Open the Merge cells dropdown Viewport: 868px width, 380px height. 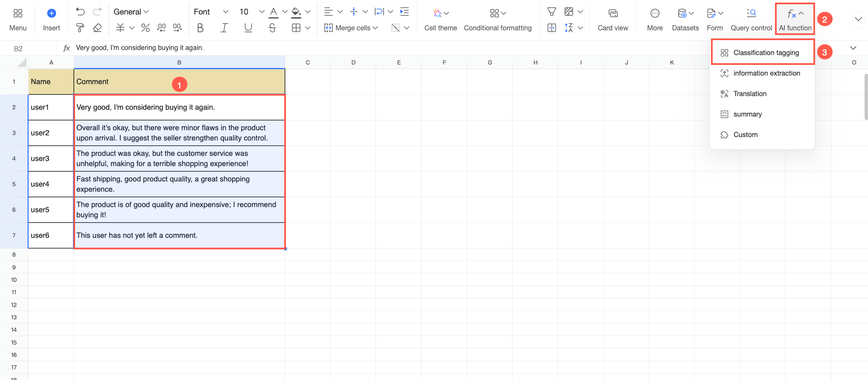[351, 28]
